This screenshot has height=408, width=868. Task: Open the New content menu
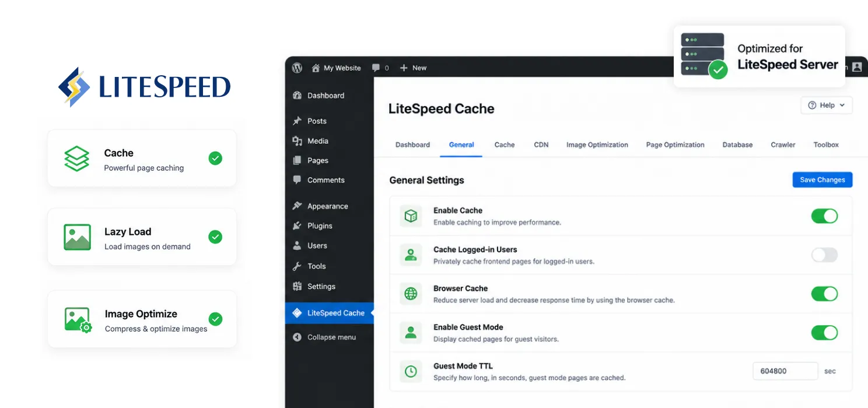coord(413,68)
